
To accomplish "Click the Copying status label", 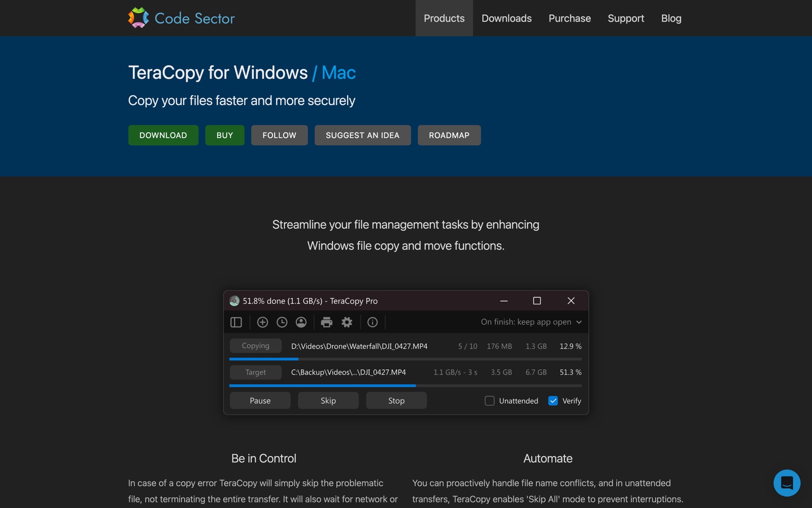I will point(256,345).
